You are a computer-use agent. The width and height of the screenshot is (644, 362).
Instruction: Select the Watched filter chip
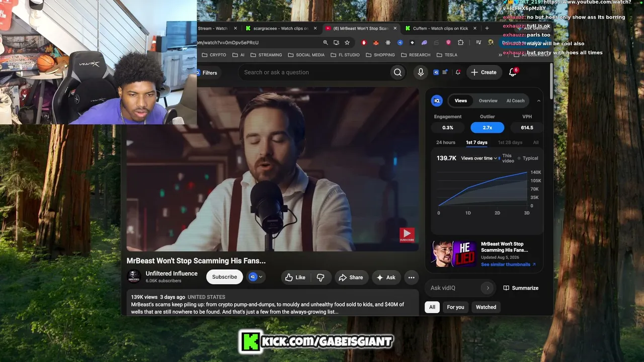coord(486,307)
